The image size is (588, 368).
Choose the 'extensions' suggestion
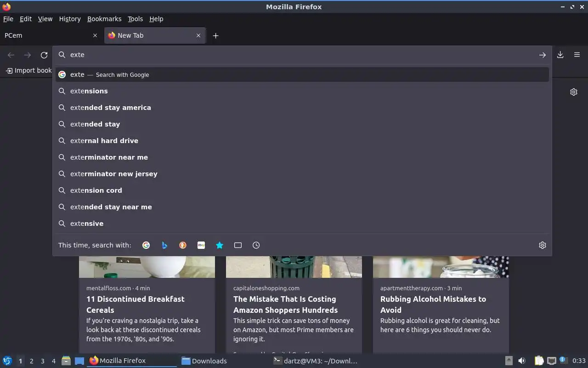(x=302, y=91)
